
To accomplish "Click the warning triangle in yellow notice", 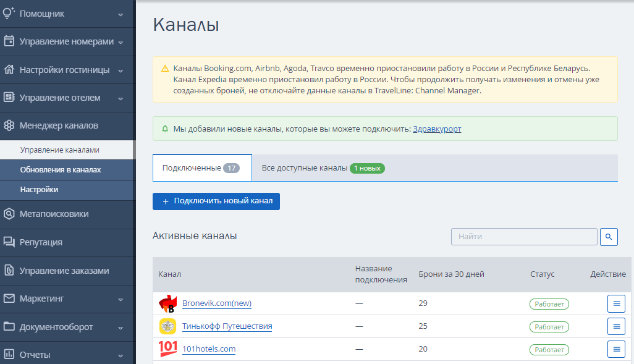I will 165,69.
